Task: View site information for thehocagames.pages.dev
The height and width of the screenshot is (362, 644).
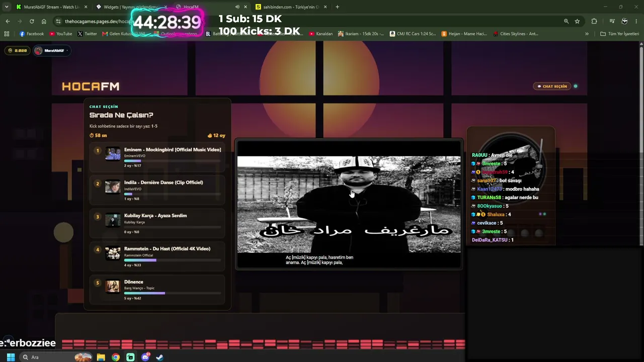Action: pos(58,21)
